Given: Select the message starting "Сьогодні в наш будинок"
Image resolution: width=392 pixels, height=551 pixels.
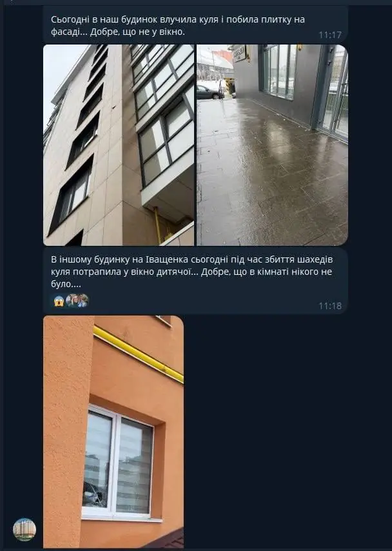Looking at the screenshot, I should [195, 25].
